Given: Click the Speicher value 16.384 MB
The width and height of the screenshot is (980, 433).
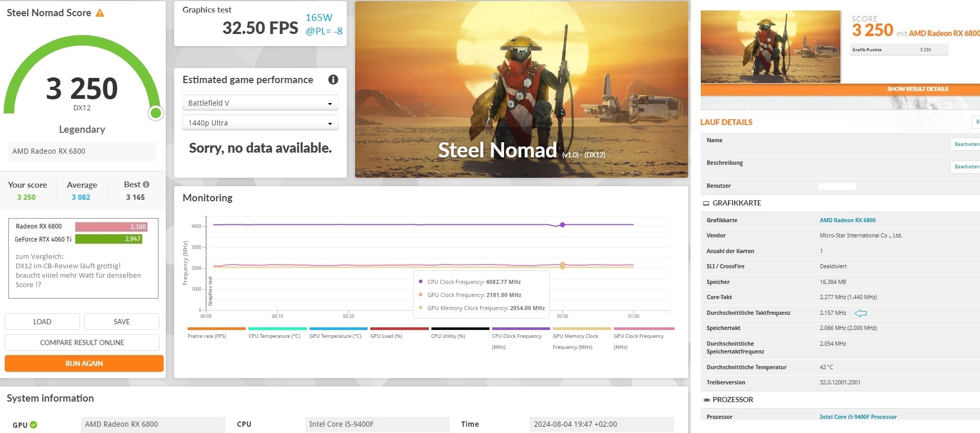Looking at the screenshot, I should pyautogui.click(x=833, y=282).
